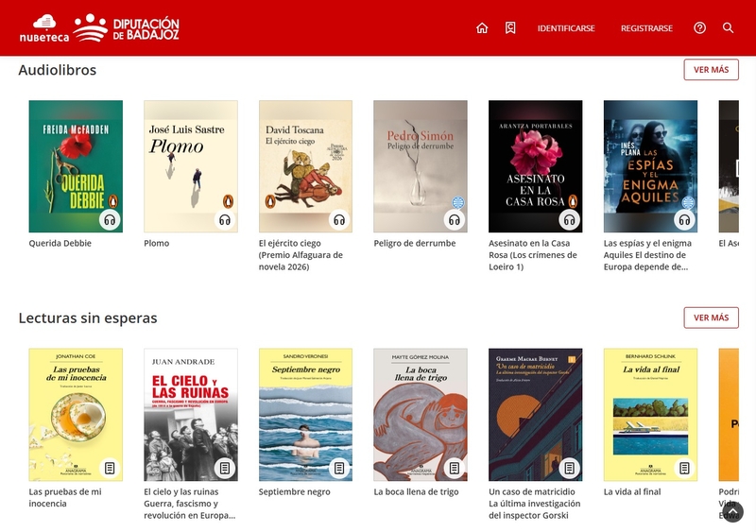Click headphones icon on Peligro de derrumbe cover
Viewport: 756px width, 532px height.
(455, 220)
